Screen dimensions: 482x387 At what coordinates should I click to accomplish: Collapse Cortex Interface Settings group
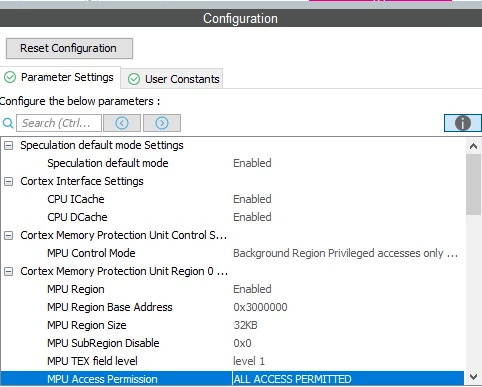pyautogui.click(x=8, y=181)
